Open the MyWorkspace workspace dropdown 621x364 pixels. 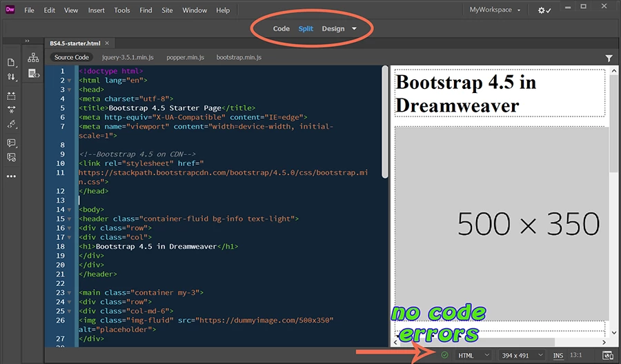tap(495, 10)
